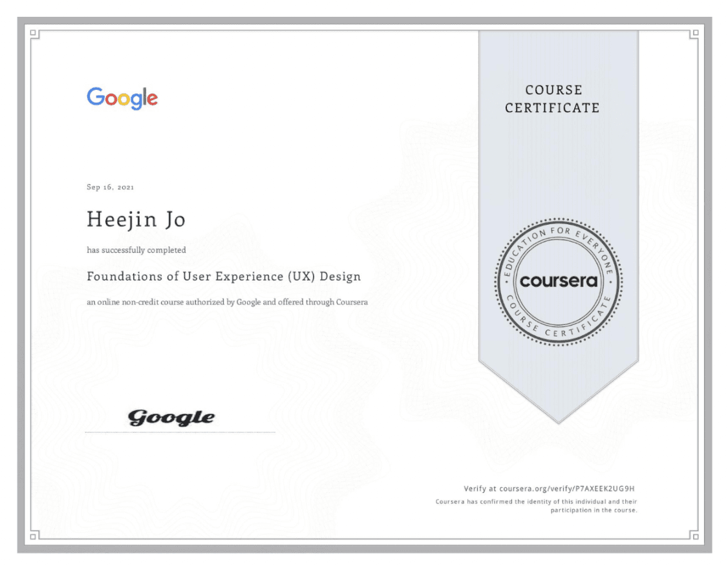Click the Google logo at top left
The width and height of the screenshot is (728, 566).
[122, 98]
